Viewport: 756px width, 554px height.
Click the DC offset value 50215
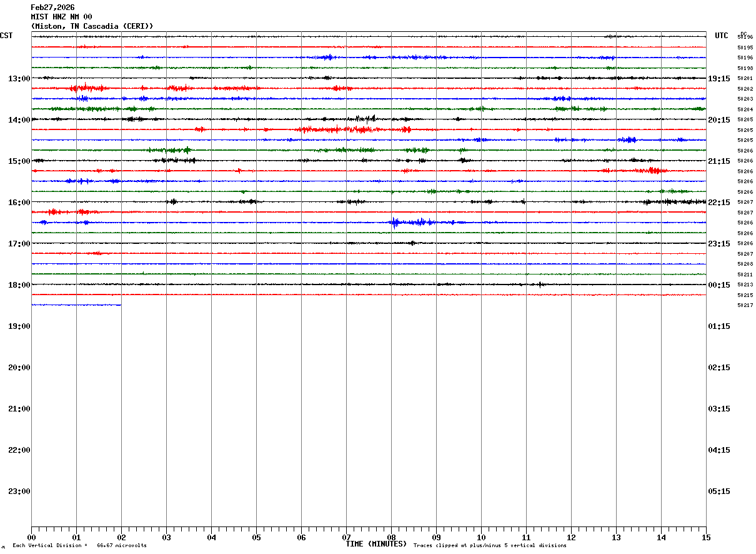click(x=745, y=295)
